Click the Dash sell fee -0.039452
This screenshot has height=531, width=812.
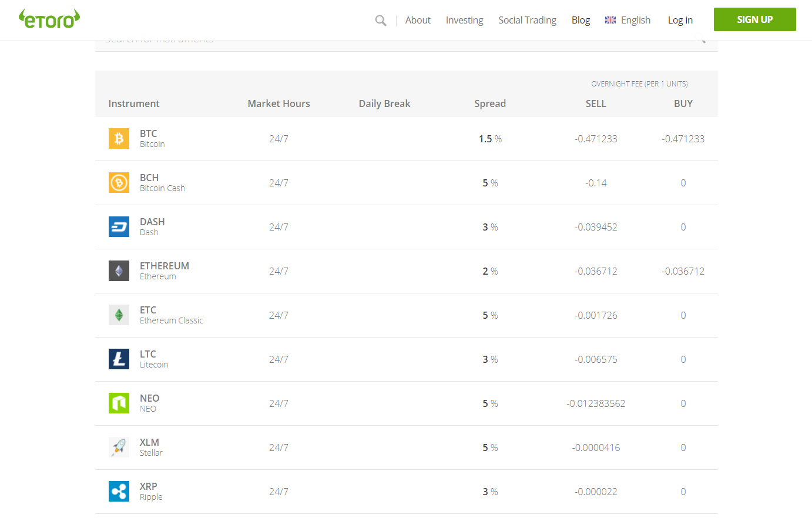coord(596,227)
